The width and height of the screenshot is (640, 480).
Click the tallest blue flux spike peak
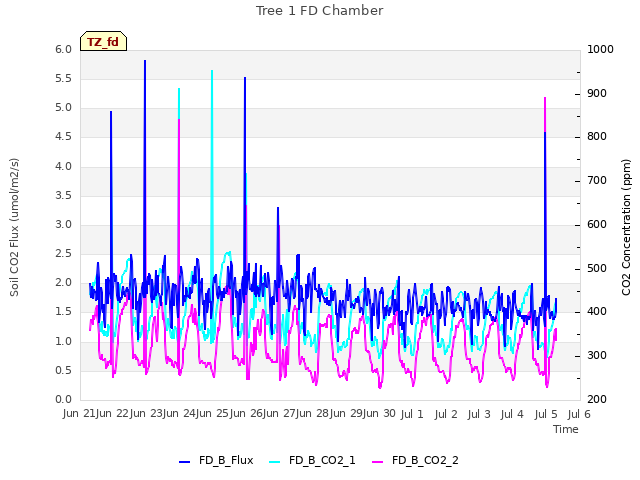coord(145,61)
